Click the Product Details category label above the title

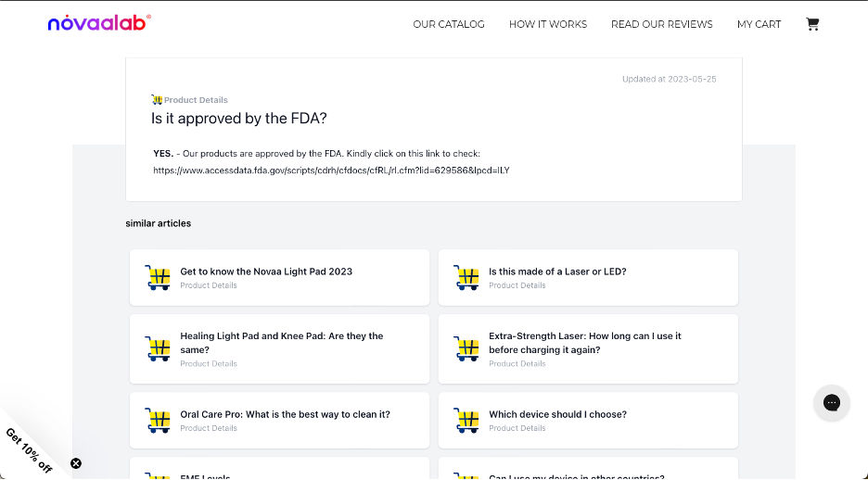click(x=196, y=100)
